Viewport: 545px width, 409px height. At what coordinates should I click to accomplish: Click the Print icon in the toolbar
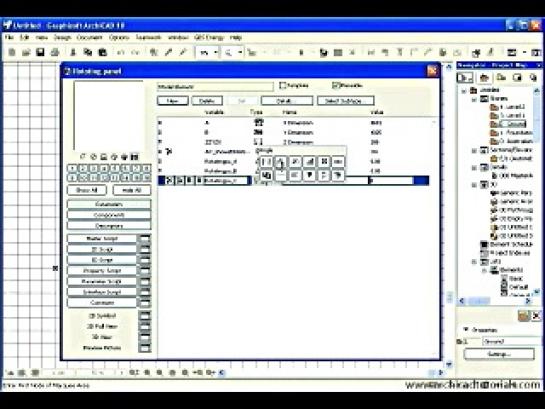(55, 52)
